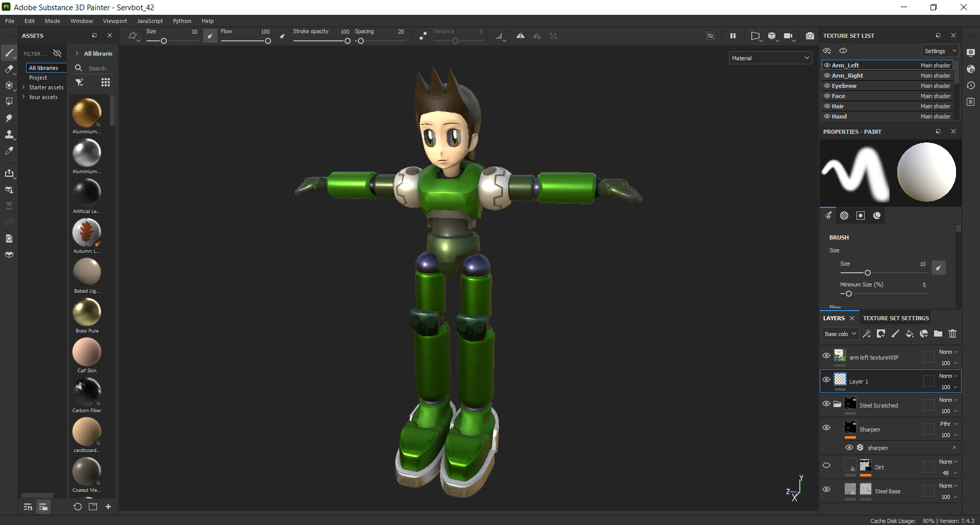Image resolution: width=980 pixels, height=525 pixels.
Task: Add a fill layer in Layers panel
Action: (910, 333)
